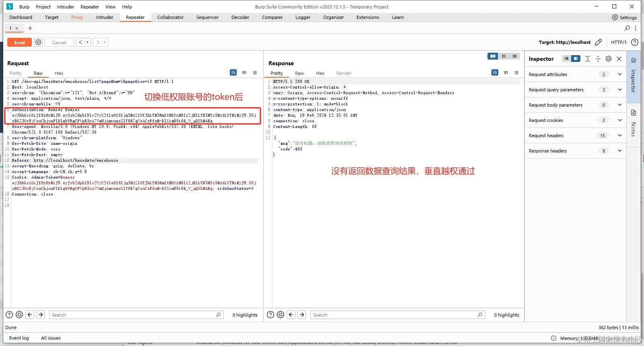644x346 pixels.
Task: Toggle request message word wrap icon
Action: pyautogui.click(x=233, y=72)
